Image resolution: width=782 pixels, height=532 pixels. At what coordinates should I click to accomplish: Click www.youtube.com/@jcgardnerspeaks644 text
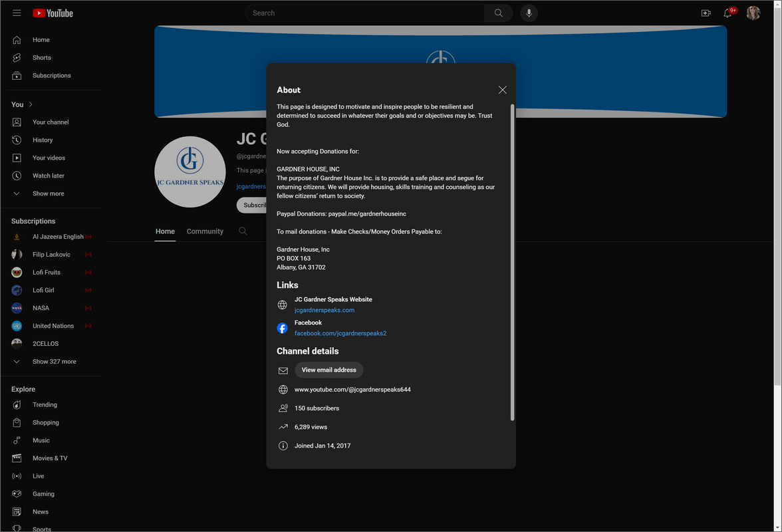(x=352, y=390)
